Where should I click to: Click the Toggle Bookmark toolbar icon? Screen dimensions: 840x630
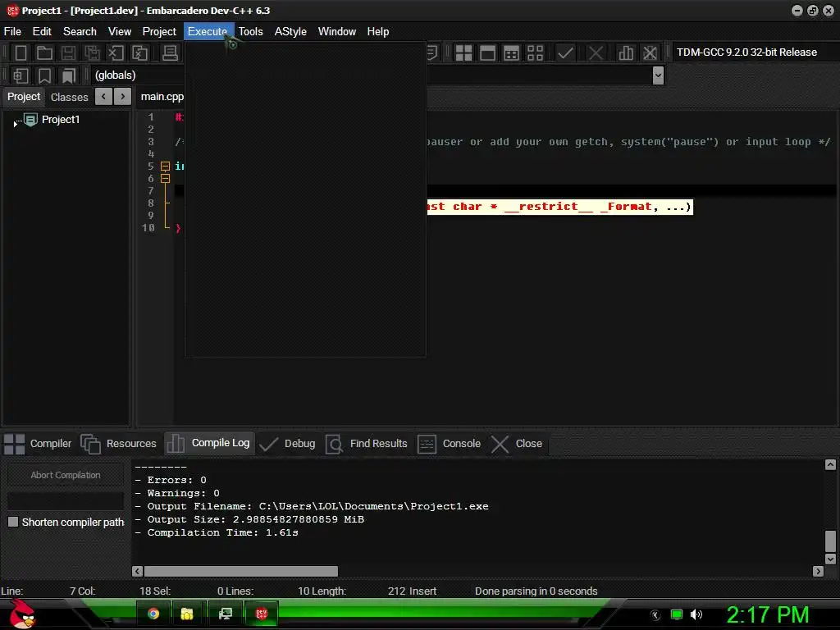tap(44, 75)
